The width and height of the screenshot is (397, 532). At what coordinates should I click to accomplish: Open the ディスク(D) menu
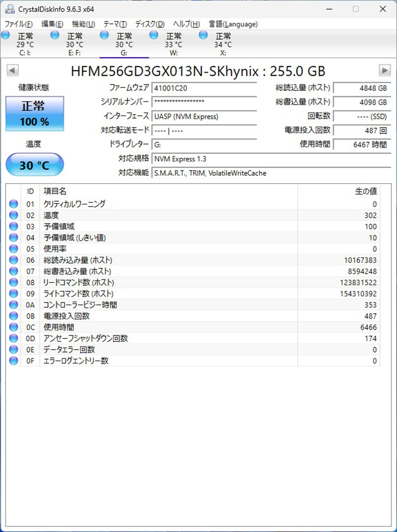click(150, 24)
